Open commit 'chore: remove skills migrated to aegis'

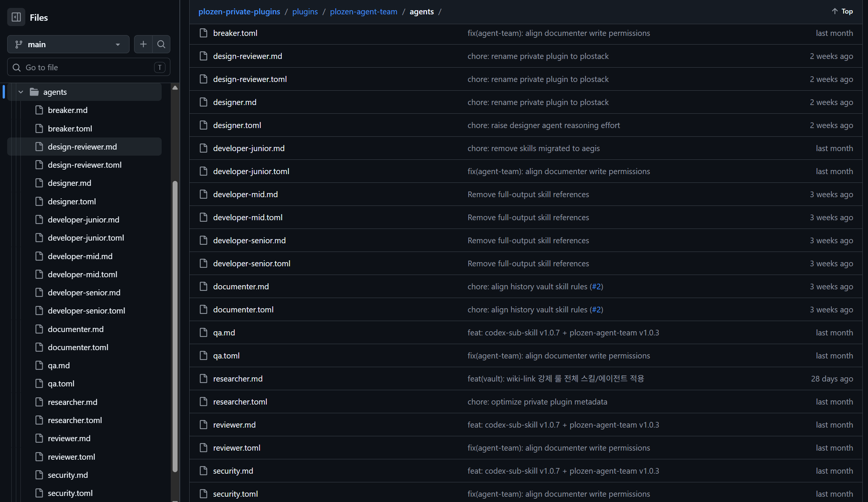click(533, 148)
